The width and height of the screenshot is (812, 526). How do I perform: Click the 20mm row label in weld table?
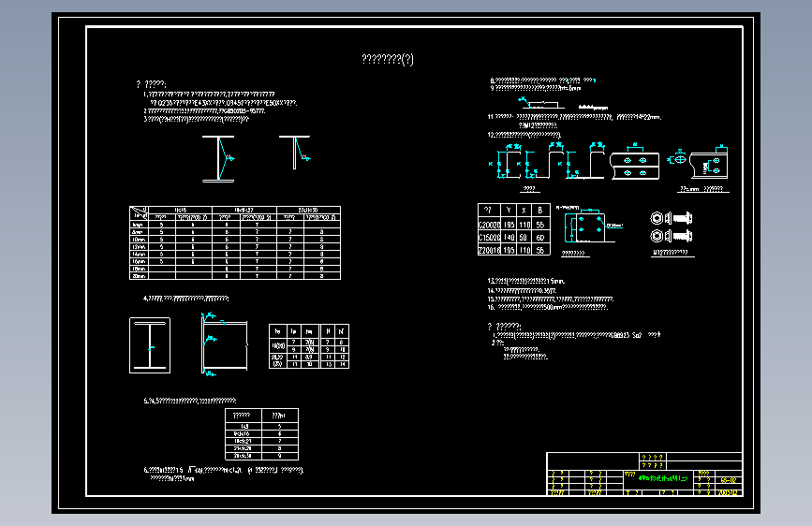139,276
